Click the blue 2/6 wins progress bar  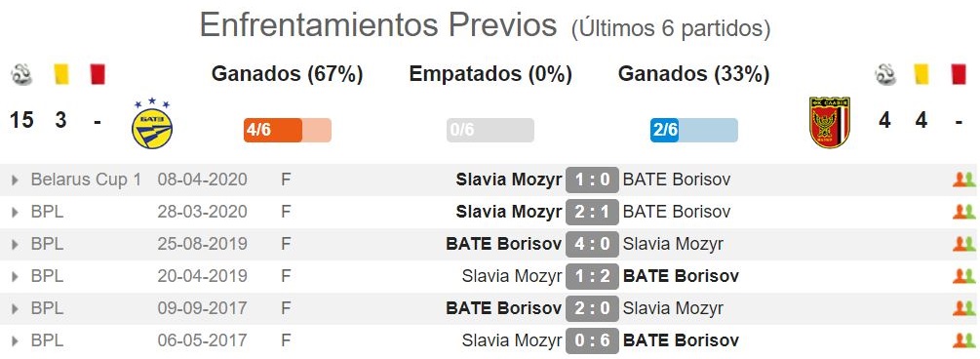point(693,130)
